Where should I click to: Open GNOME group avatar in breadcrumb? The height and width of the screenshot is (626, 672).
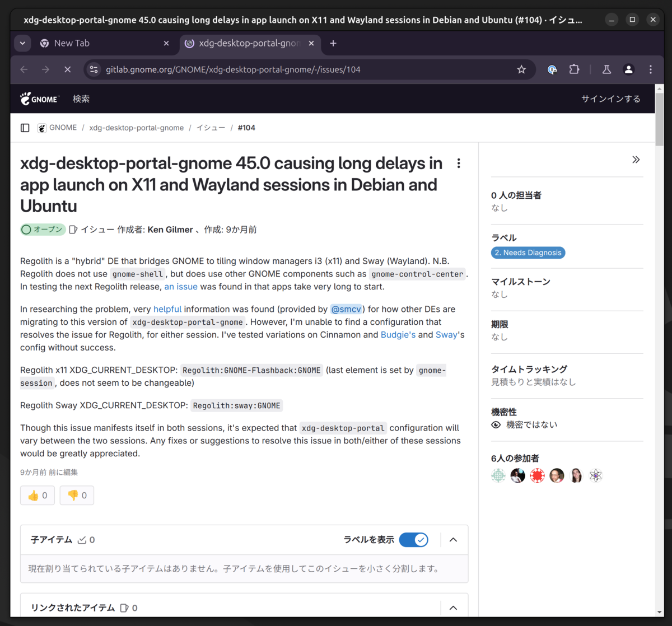(x=42, y=128)
